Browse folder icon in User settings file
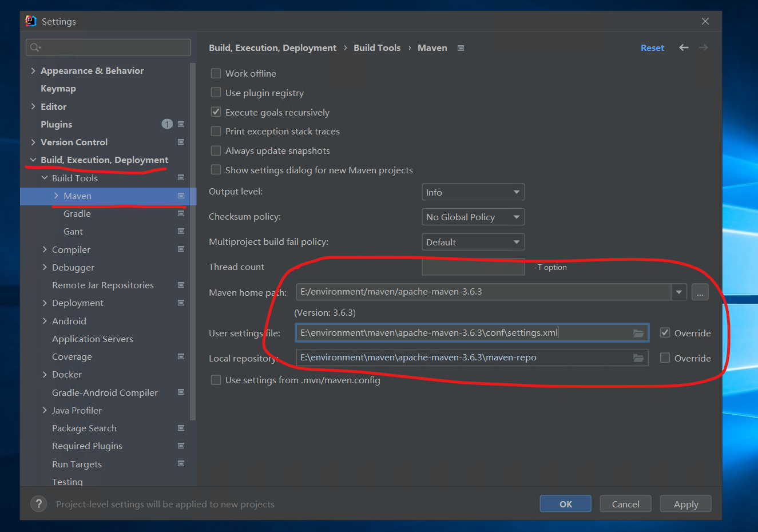The width and height of the screenshot is (758, 532). [x=638, y=333]
